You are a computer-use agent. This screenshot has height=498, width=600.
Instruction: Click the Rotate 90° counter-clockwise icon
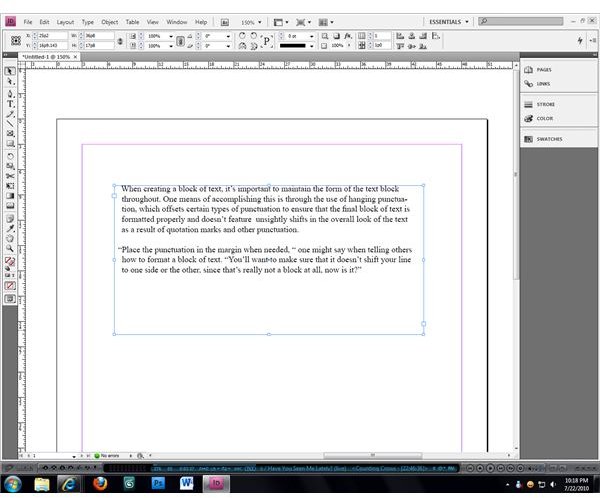(253, 36)
